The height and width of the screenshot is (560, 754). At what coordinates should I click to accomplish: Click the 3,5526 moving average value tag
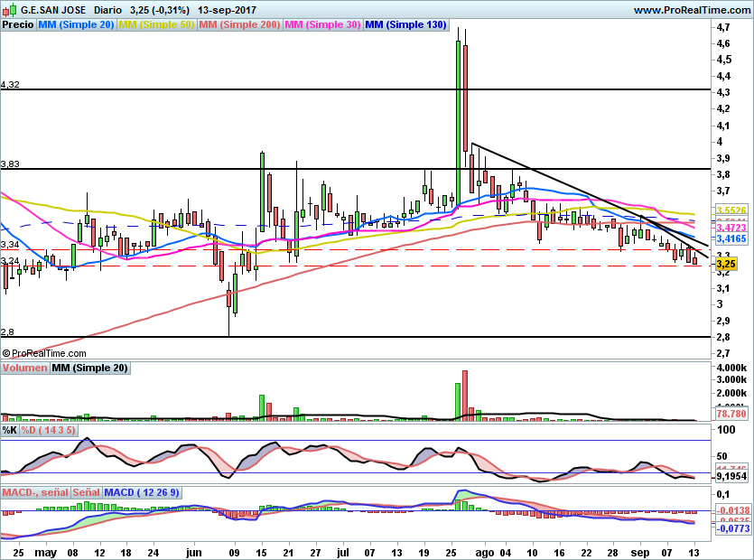(730, 210)
